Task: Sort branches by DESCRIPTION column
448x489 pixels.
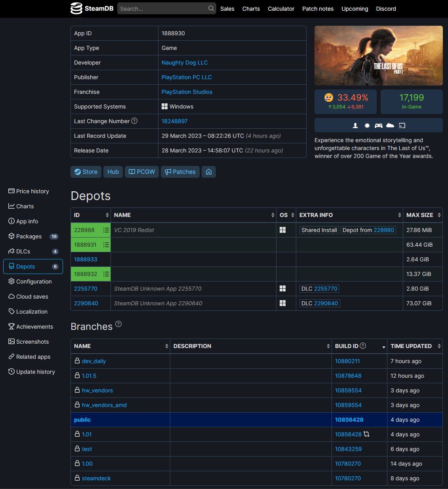Action: pos(251,346)
